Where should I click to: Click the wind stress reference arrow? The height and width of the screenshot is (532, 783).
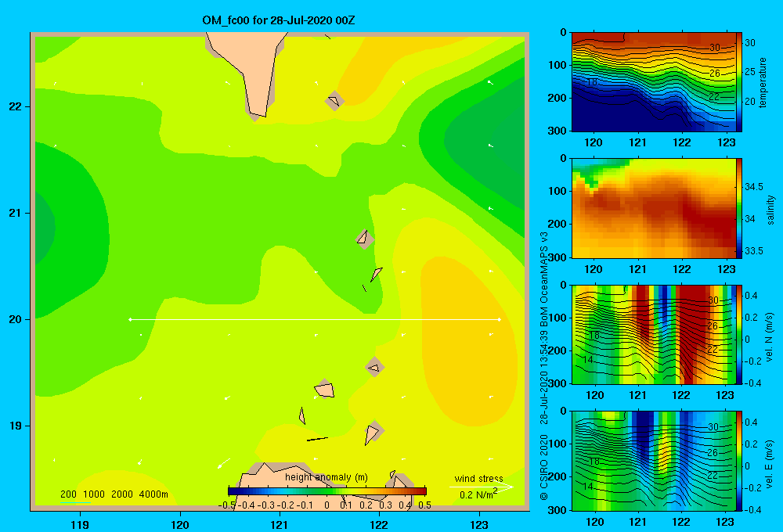pos(481,487)
